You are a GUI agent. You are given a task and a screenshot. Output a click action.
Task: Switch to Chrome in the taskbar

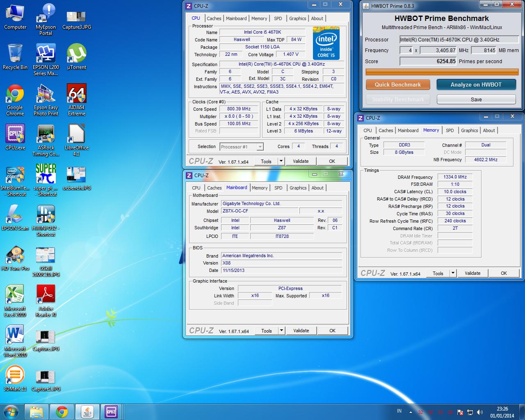(62, 412)
